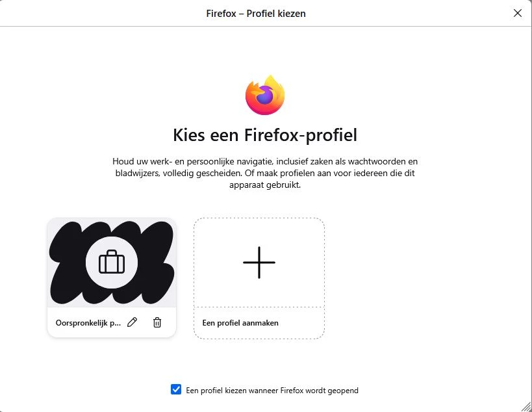Click 'Een profiel aanmaken' label

(x=240, y=323)
